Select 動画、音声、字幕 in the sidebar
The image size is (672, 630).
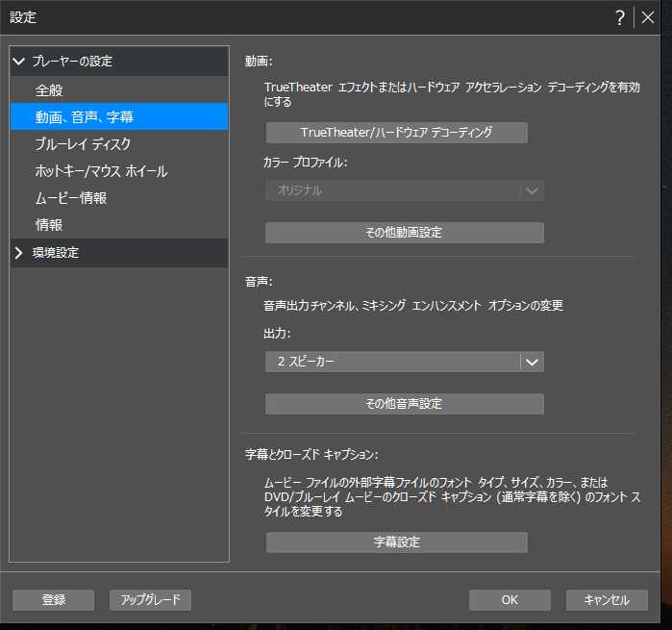coord(119,116)
